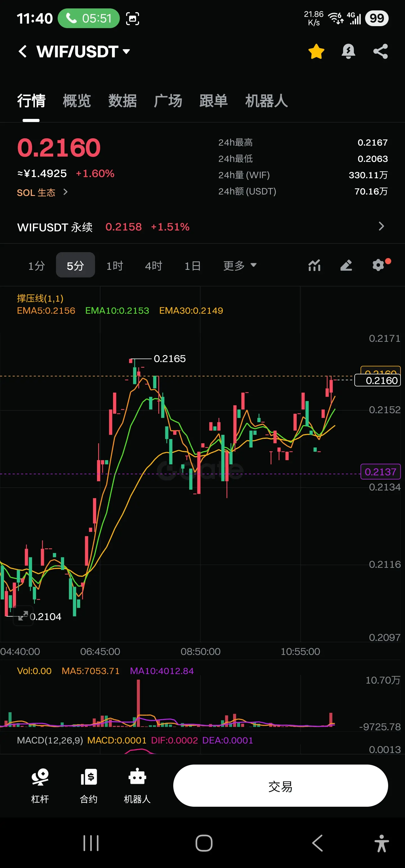Open the 机器人 trading bot shortcut
Viewport: 405px width, 868px height.
(137, 786)
